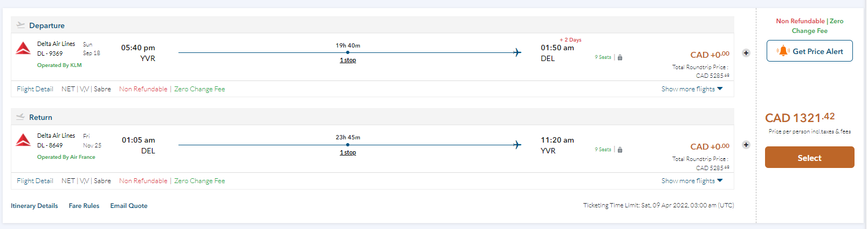Image resolution: width=868 pixels, height=229 pixels.
Task: Click the baggage icon on return flight
Action: pyautogui.click(x=620, y=150)
